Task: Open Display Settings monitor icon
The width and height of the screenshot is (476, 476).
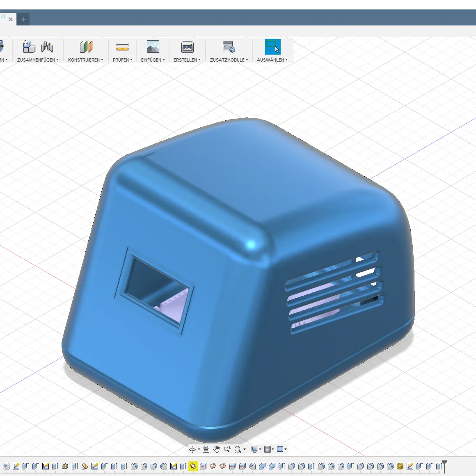Action: coord(255,449)
